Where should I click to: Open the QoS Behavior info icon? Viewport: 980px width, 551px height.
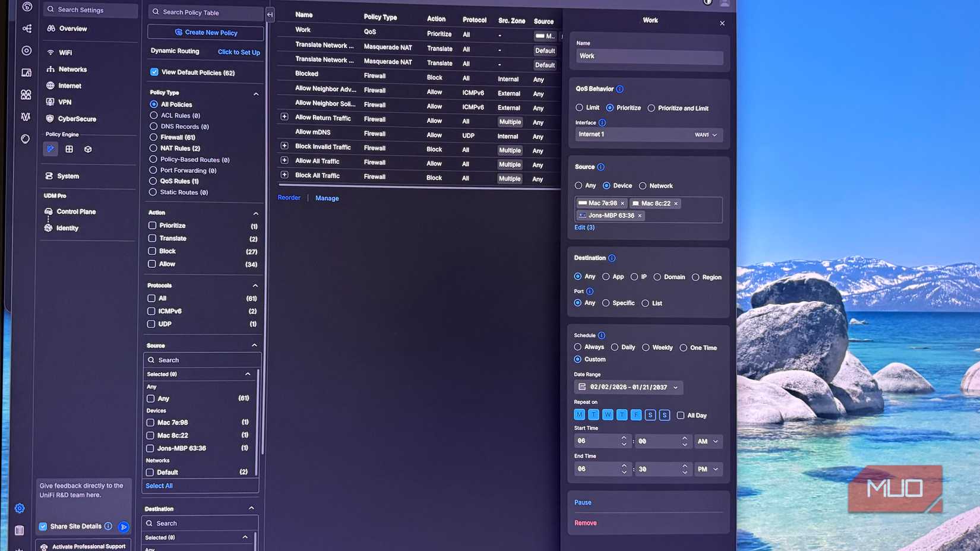[619, 89]
